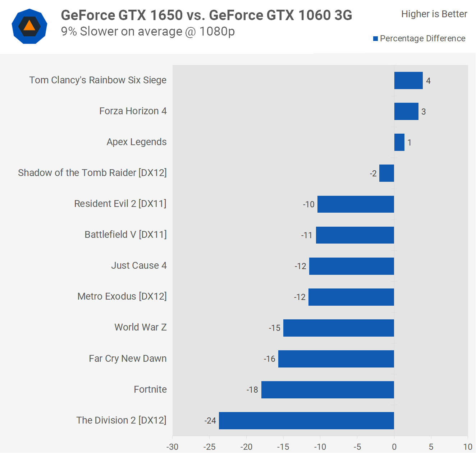476x453 pixels.
Task: Click the Far Cry New Dawn label
Action: coord(128,359)
